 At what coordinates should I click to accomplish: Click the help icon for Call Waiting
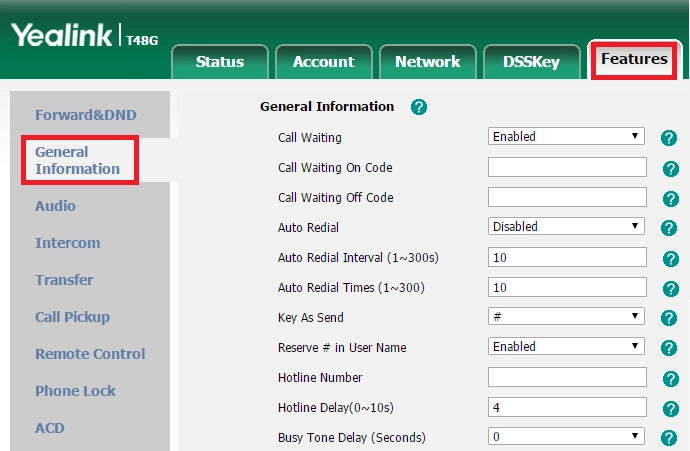pyautogui.click(x=670, y=138)
